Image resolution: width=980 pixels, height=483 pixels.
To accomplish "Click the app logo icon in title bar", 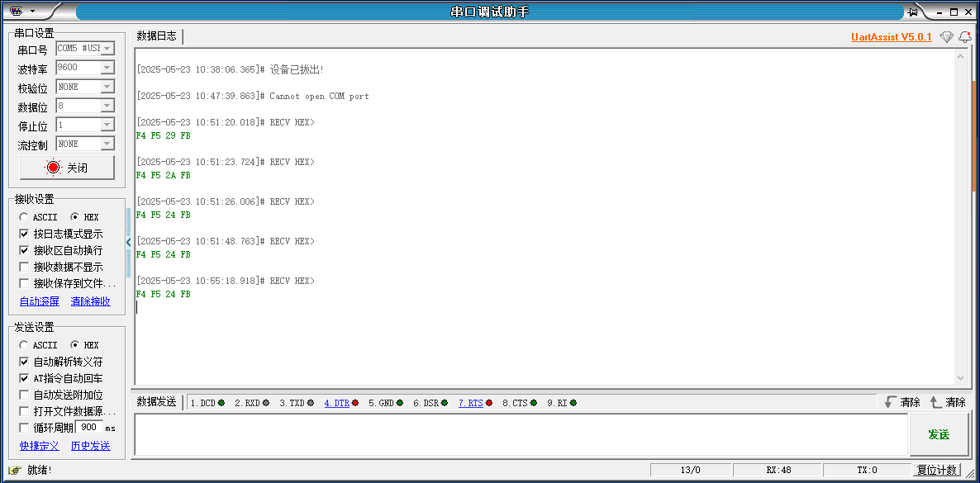I will pos(17,12).
